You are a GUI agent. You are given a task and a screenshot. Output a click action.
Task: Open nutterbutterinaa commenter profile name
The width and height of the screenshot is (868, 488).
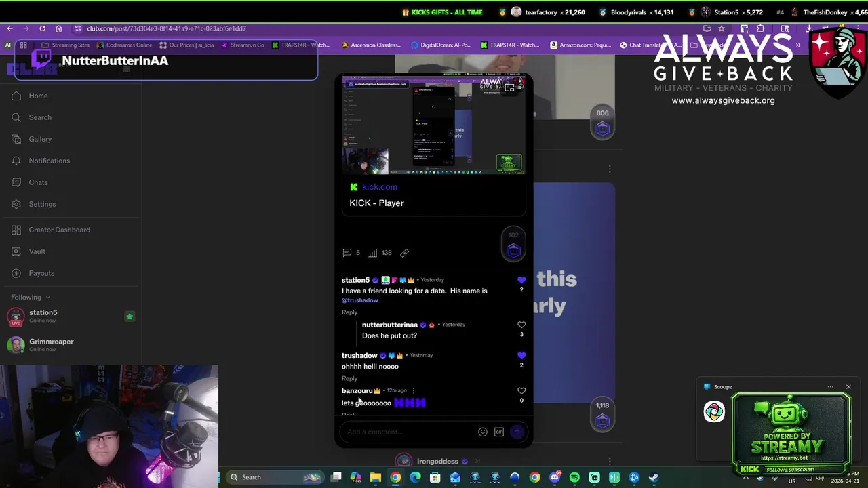390,325
